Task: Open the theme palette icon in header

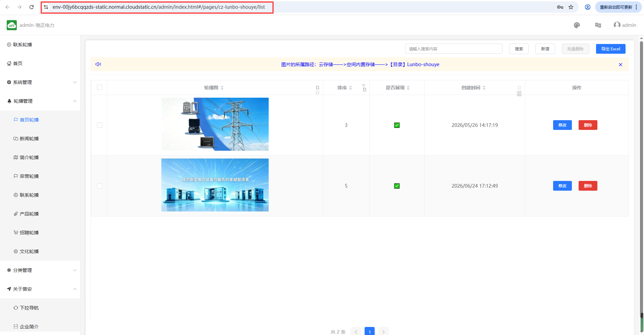Action: 577,25
